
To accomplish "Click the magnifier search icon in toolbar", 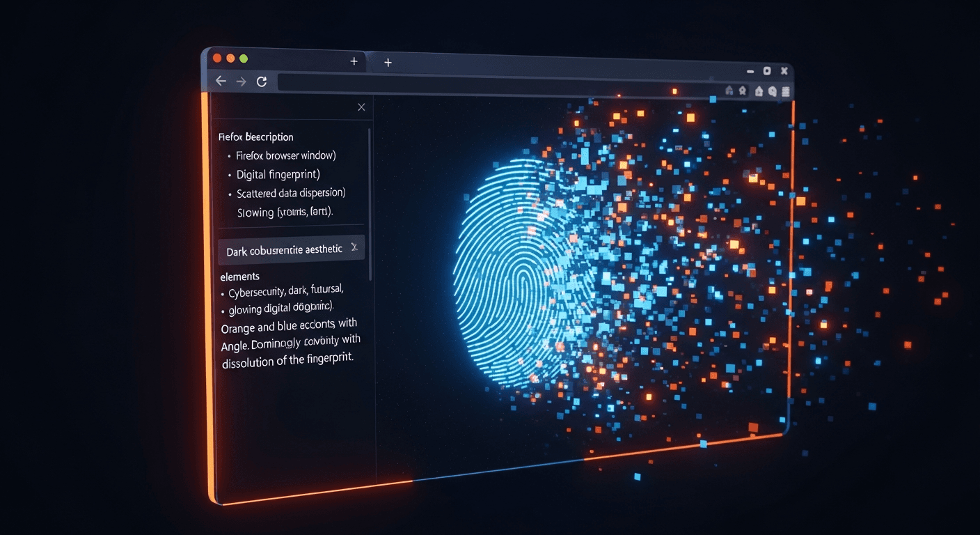I will (x=772, y=91).
